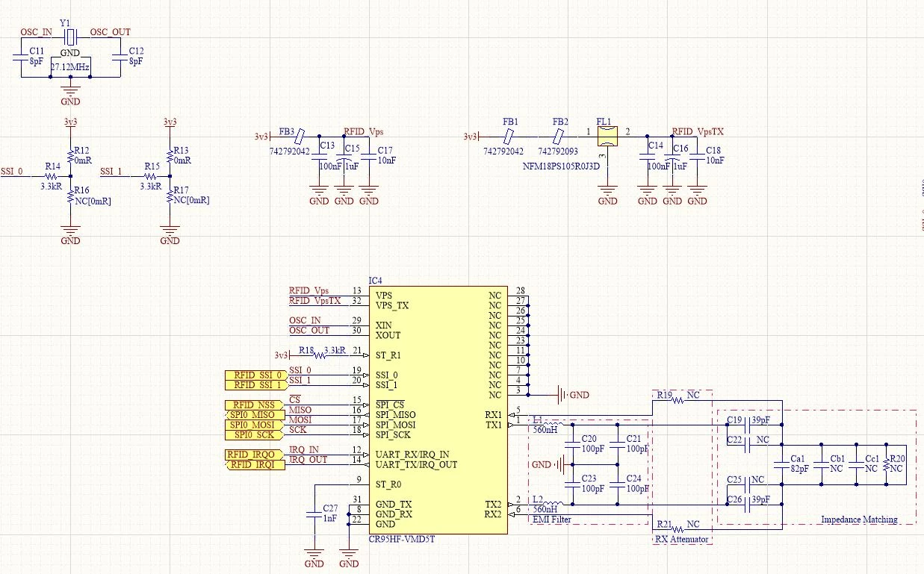
Task: Select the IC4 designator label
Action: point(376,282)
